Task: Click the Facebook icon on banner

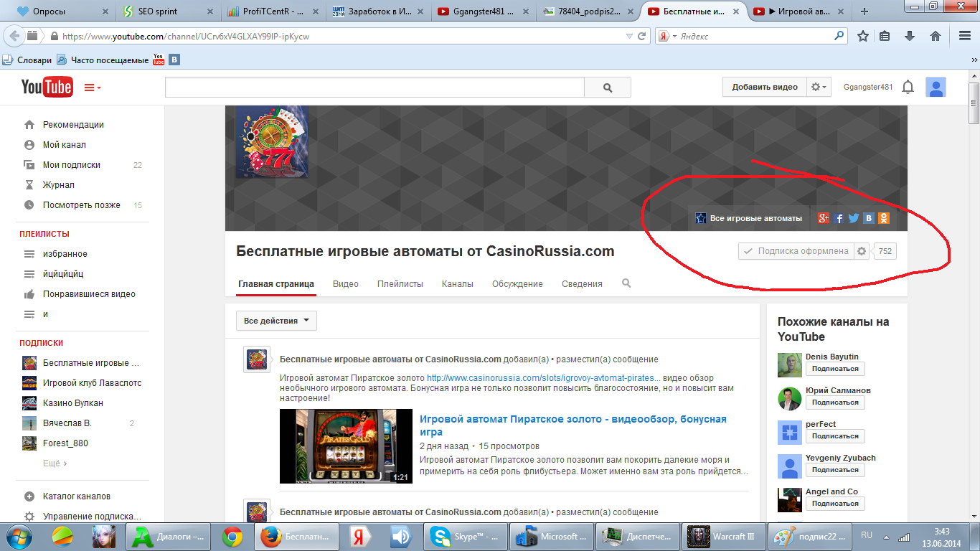Action: pyautogui.click(x=839, y=218)
